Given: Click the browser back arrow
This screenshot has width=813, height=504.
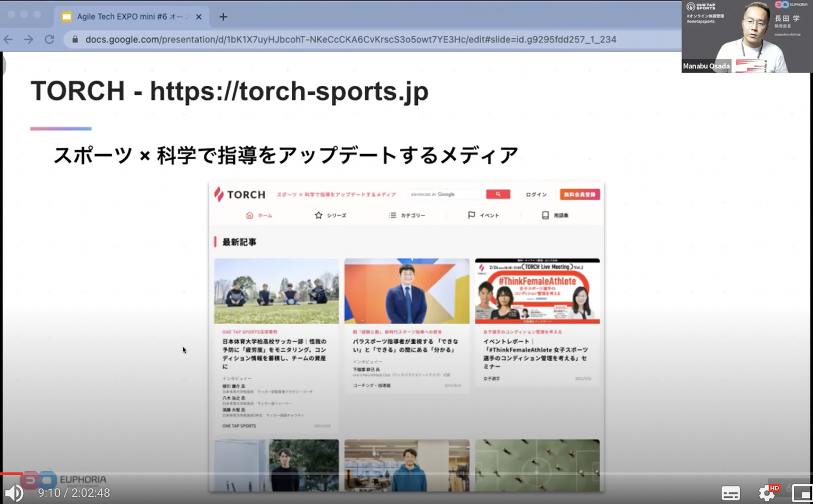Looking at the screenshot, I should tap(8, 40).
